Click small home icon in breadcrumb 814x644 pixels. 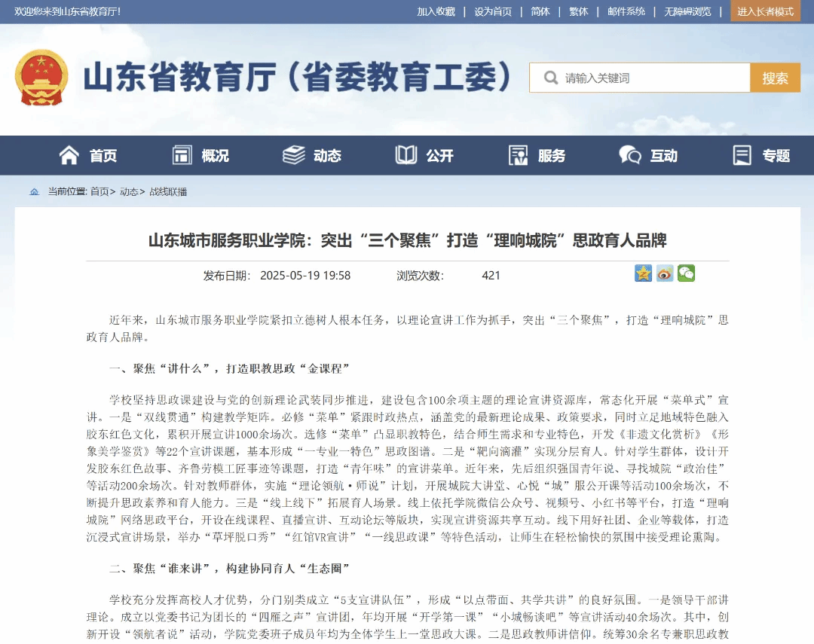(x=34, y=192)
